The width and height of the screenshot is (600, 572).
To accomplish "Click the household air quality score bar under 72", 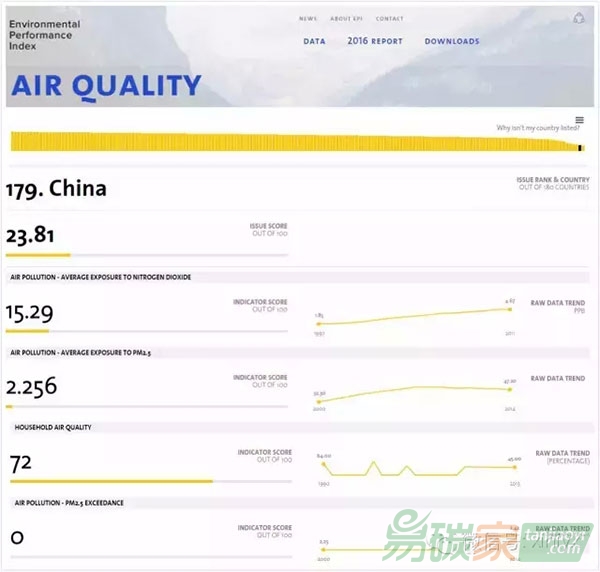I will pyautogui.click(x=146, y=481).
